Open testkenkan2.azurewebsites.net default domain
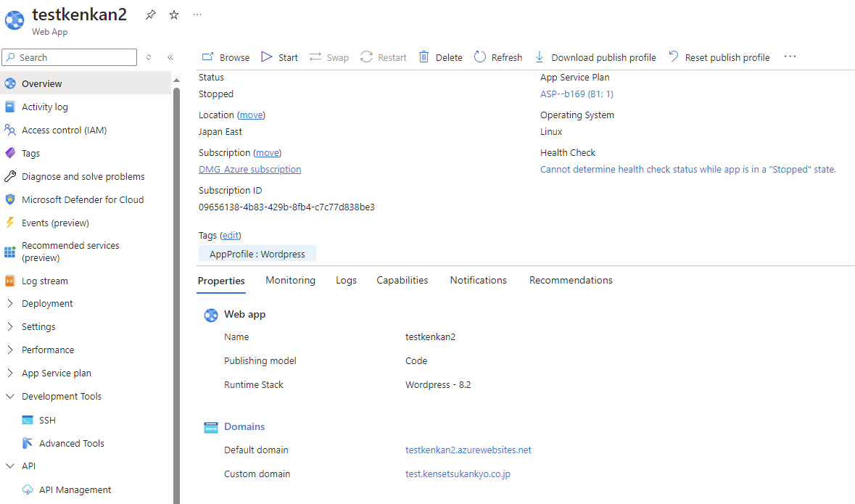 pos(468,450)
